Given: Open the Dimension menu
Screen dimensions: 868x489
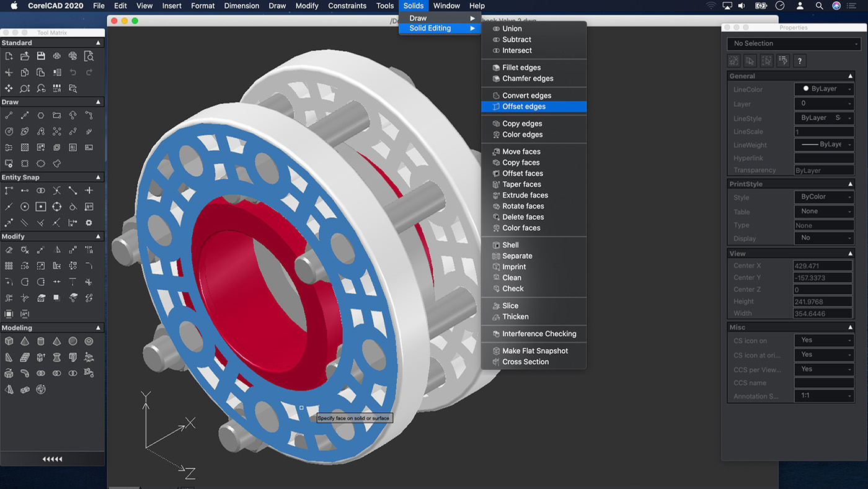Looking at the screenshot, I should click(x=242, y=6).
